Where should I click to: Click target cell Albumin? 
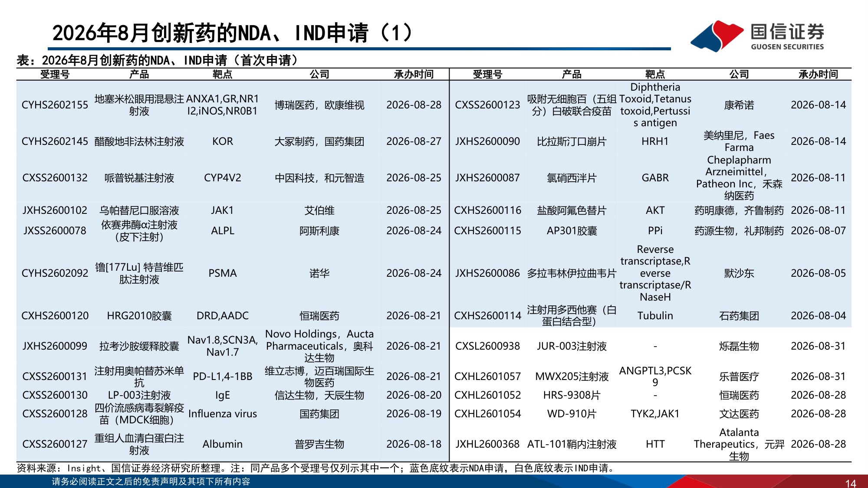pyautogui.click(x=223, y=444)
